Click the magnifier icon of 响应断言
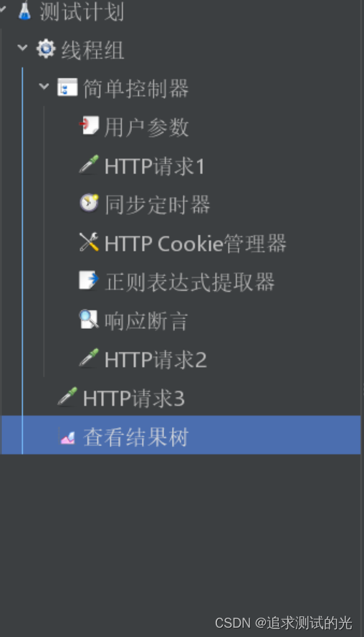Image resolution: width=364 pixels, height=637 pixels. point(89,320)
